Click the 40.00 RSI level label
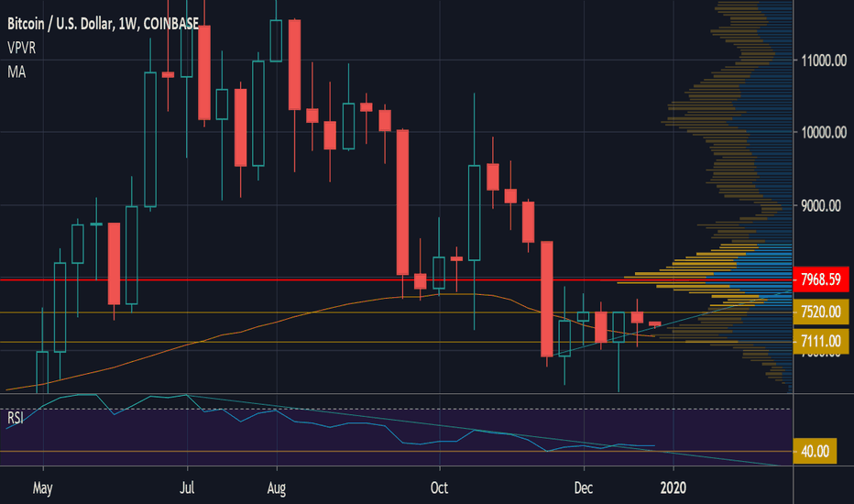854x504 pixels. [815, 451]
